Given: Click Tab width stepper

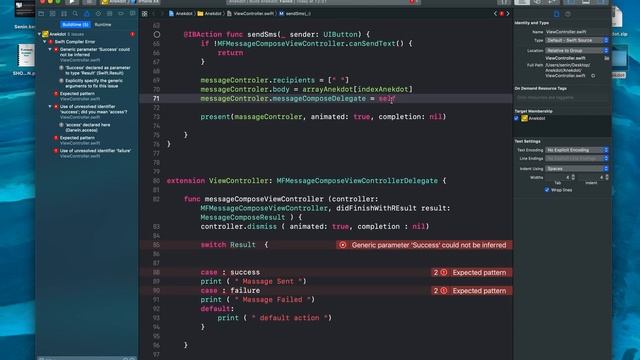Looking at the screenshot, I should click(x=573, y=177).
